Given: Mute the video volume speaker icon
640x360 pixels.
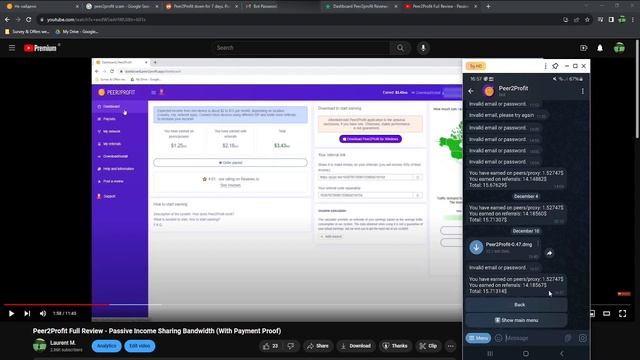Looking at the screenshot, I should point(43,313).
